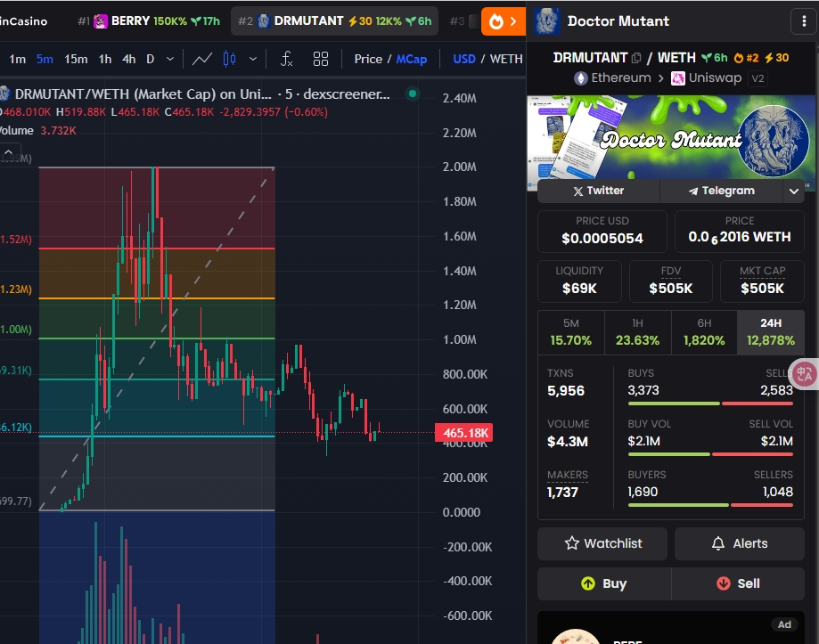Show the 5M stats tab
This screenshot has height=644, width=819.
(x=571, y=332)
